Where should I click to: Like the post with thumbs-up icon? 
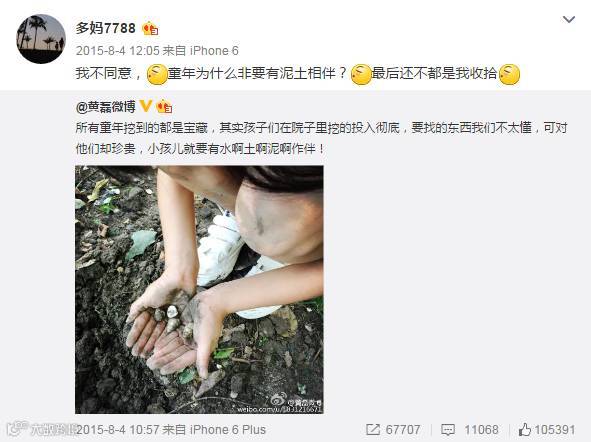[524, 429]
